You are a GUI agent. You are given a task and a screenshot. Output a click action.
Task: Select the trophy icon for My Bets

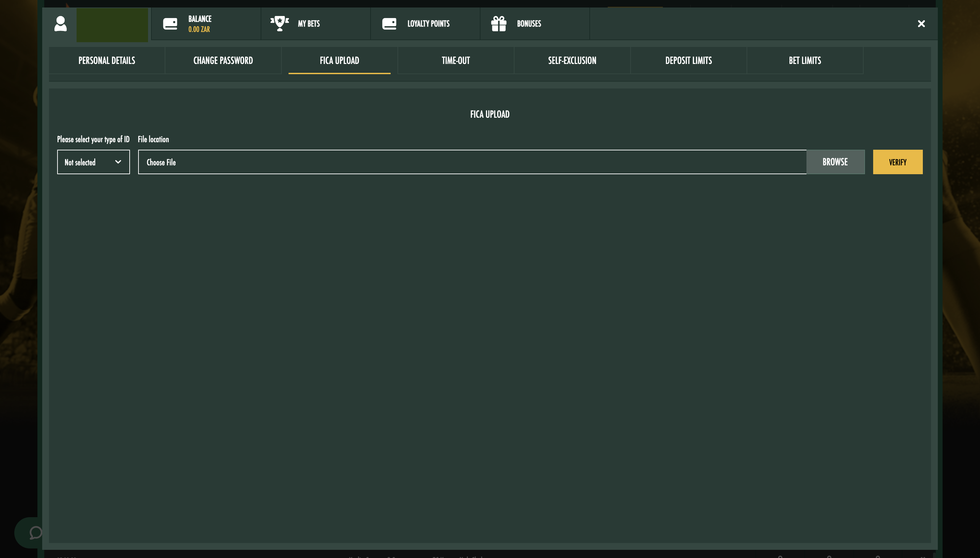coord(280,23)
